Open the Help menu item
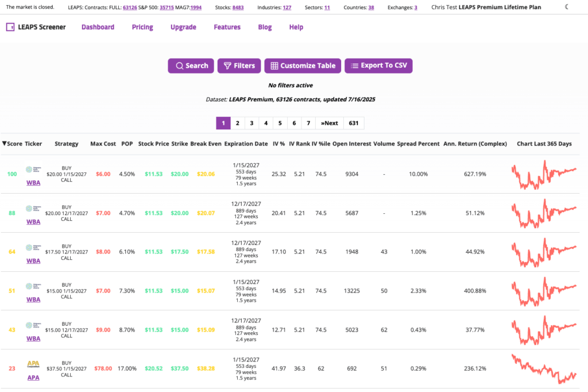The height and width of the screenshot is (392, 588). (296, 27)
